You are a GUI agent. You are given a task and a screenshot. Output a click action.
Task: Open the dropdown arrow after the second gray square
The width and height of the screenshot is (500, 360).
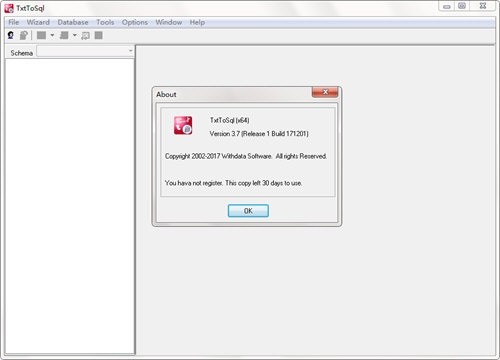[x=75, y=35]
